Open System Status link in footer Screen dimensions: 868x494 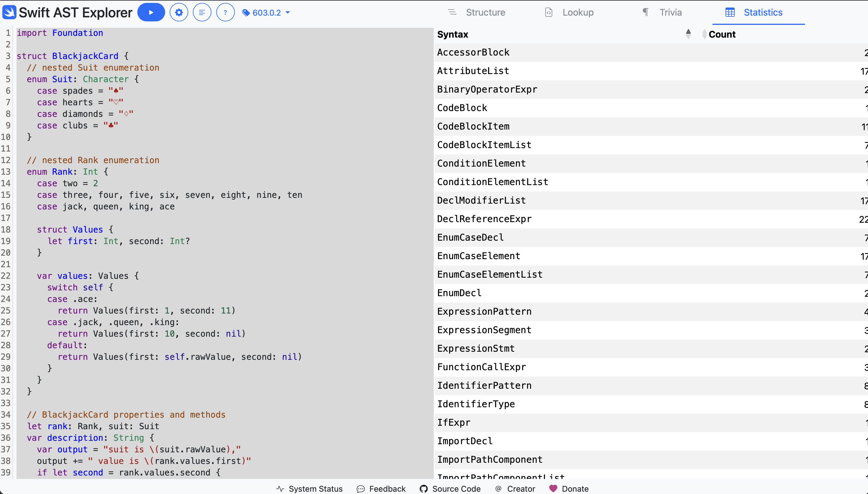[309, 489]
